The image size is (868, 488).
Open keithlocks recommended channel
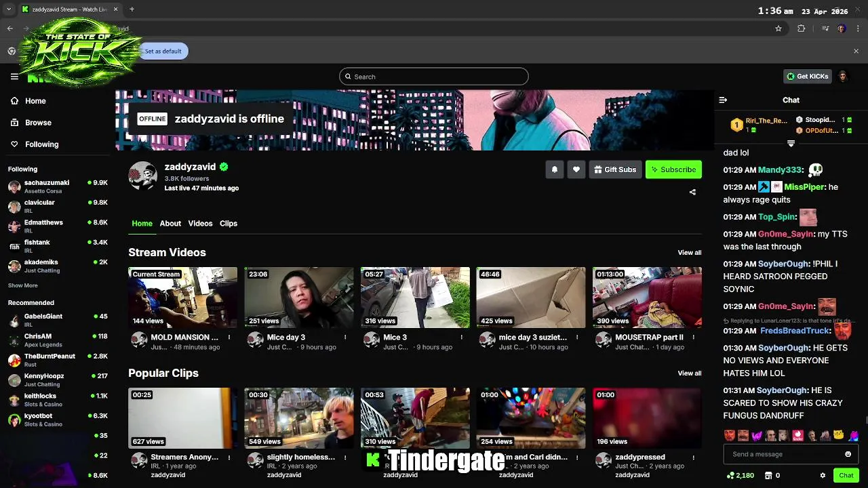click(x=58, y=400)
